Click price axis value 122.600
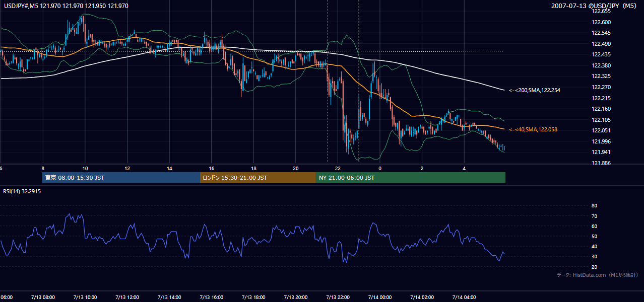Viewport: 644px width, 302px height. (x=602, y=22)
